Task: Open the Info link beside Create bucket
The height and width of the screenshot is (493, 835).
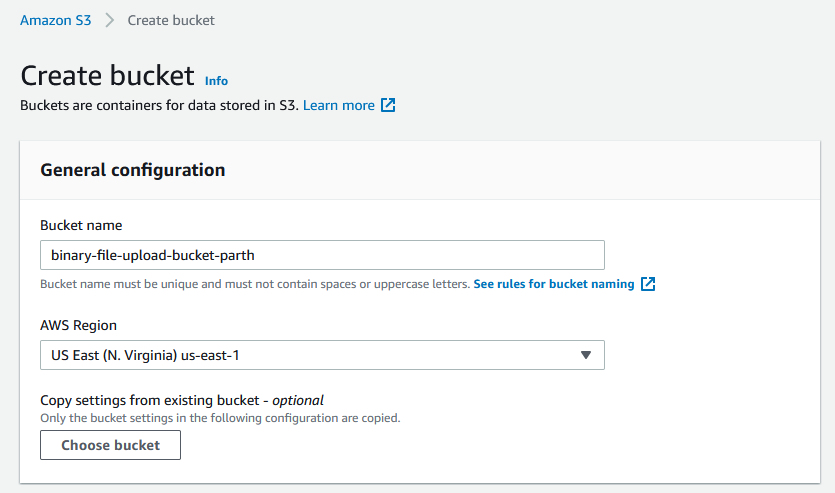Action: (x=216, y=81)
